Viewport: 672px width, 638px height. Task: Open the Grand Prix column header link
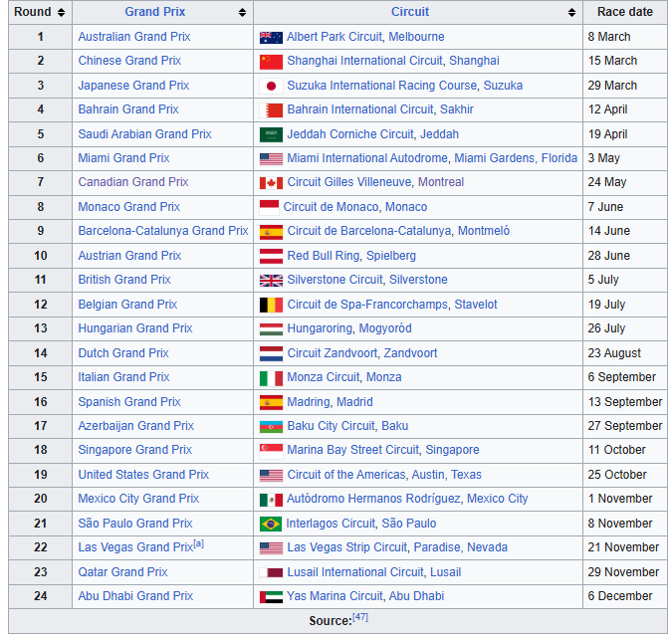click(x=154, y=12)
